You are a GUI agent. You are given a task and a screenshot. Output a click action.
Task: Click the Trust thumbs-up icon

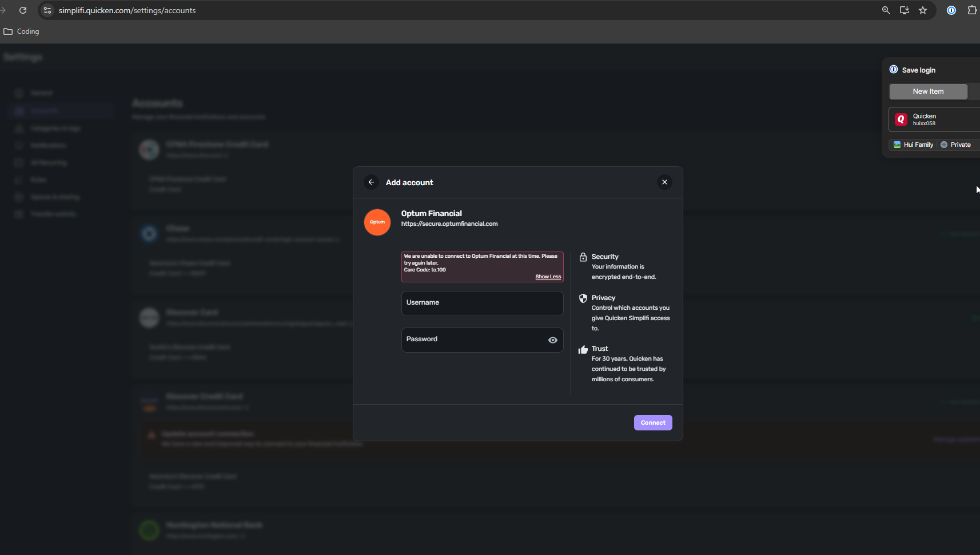583,349
